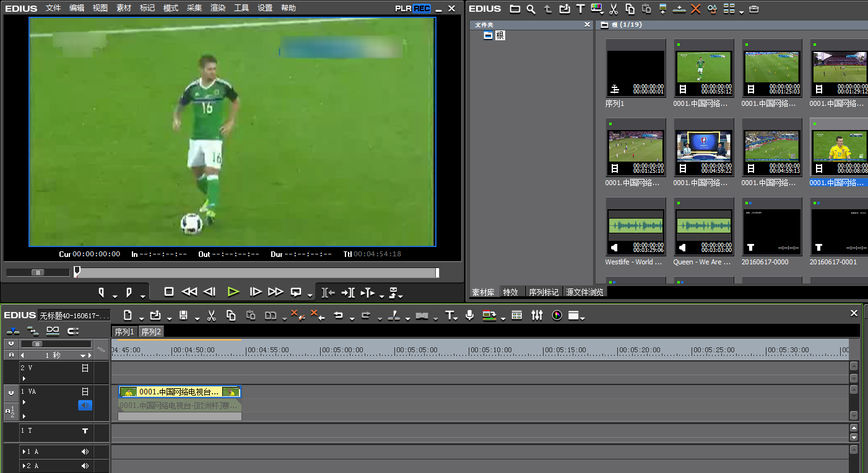The image size is (868, 473).
Task: Step to the next frame
Action: pos(255,292)
